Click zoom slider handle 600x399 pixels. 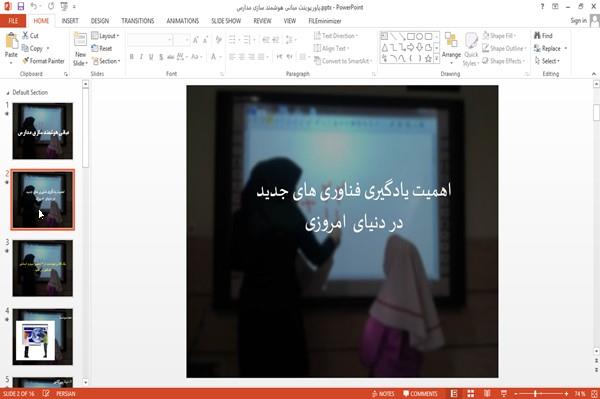[536, 394]
